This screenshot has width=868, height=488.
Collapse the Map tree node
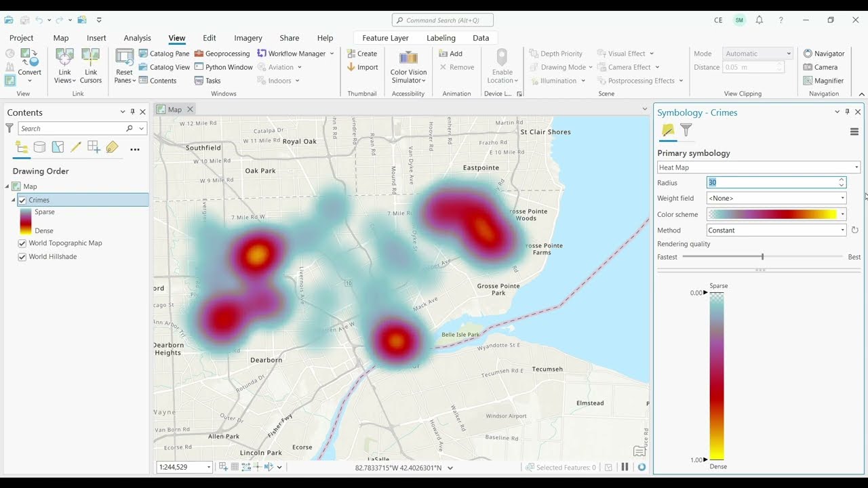[7, 186]
